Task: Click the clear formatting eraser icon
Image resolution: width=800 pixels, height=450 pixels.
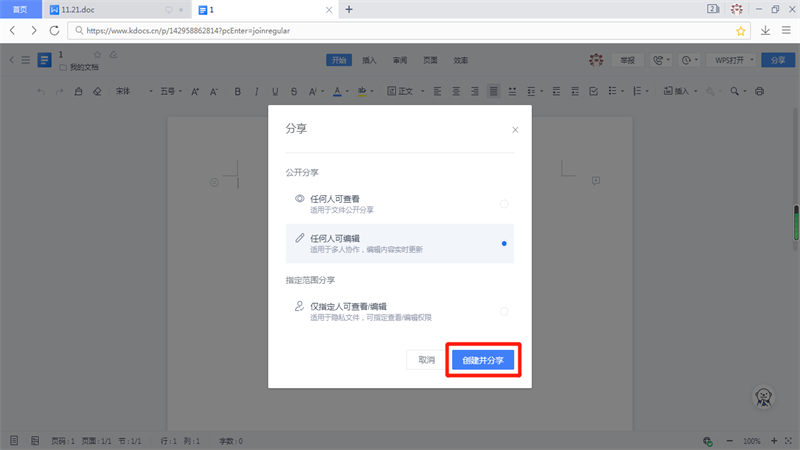Action: click(97, 91)
